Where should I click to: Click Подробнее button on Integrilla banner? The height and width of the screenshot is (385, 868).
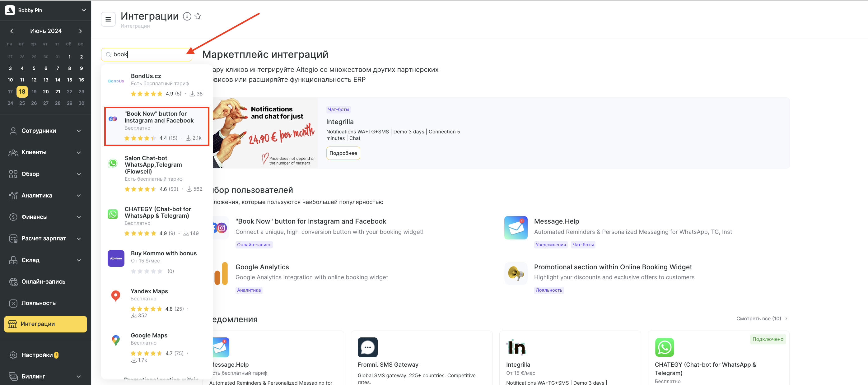(x=343, y=153)
